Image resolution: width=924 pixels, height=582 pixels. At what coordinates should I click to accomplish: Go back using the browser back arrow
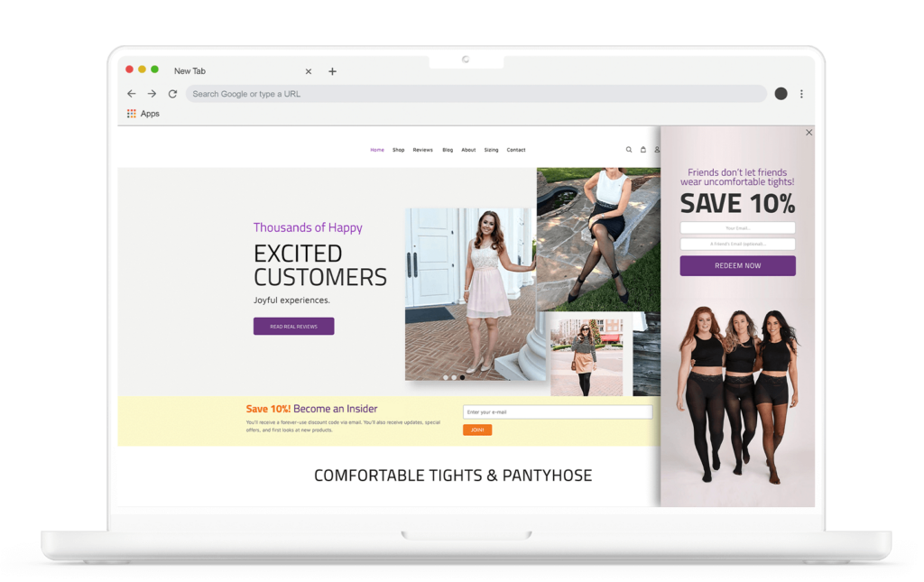click(132, 93)
